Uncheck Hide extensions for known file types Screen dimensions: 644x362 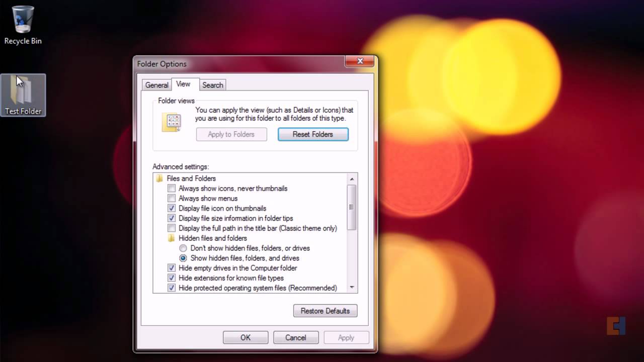tap(172, 278)
